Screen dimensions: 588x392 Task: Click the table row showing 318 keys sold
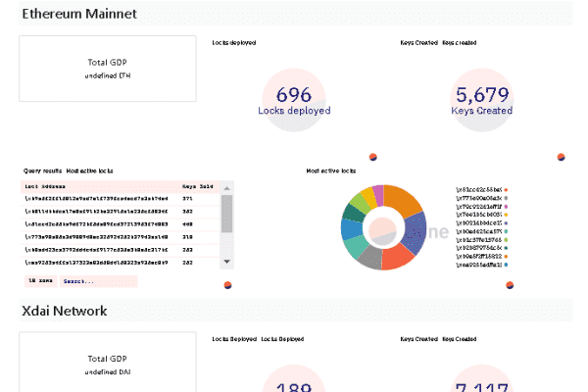(x=121, y=237)
